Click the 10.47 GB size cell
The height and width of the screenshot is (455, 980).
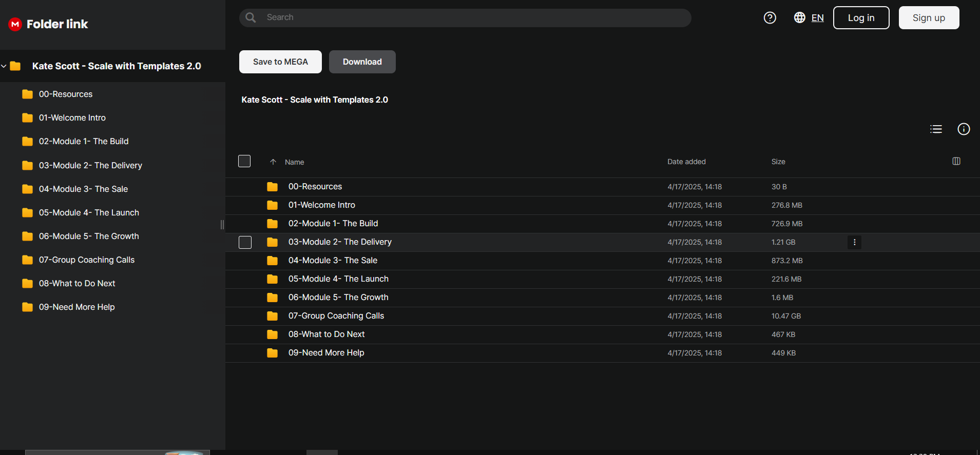tap(786, 316)
